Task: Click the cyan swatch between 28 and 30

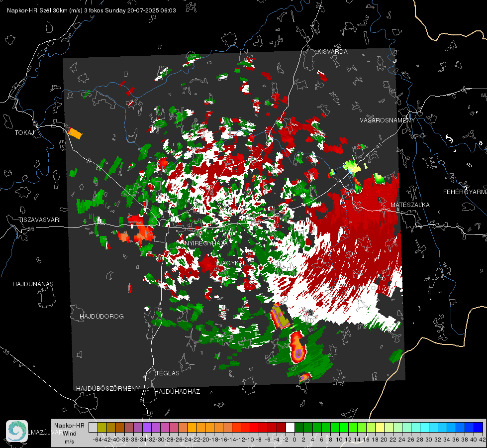Action: tap(425, 427)
